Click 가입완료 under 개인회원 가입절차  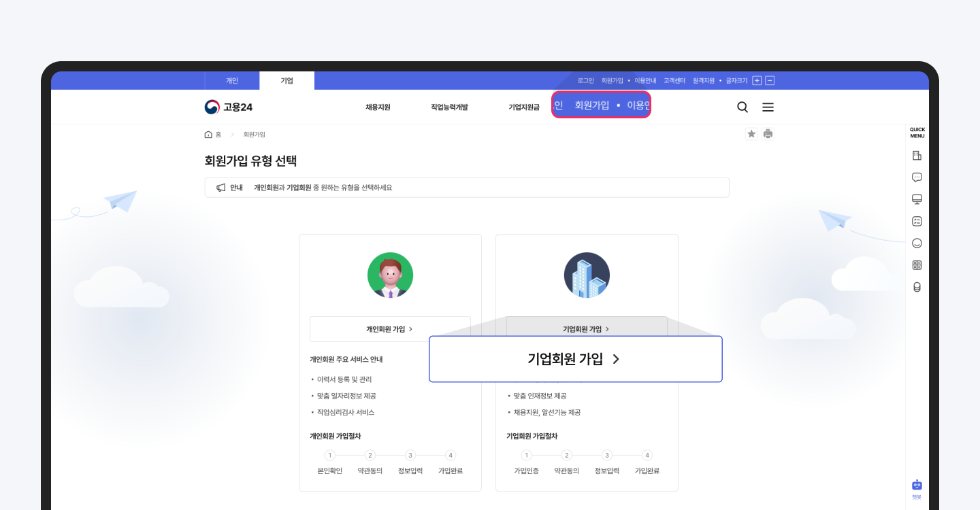tap(451, 471)
